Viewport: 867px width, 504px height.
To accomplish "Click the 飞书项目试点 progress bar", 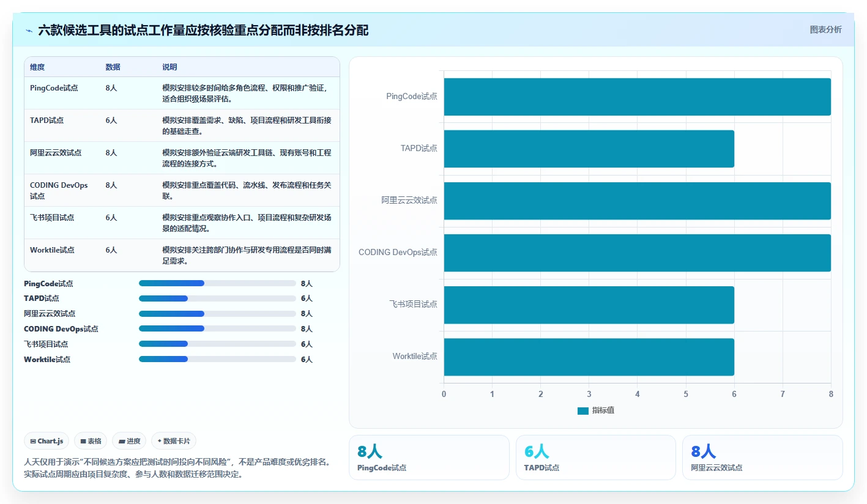I will click(217, 344).
